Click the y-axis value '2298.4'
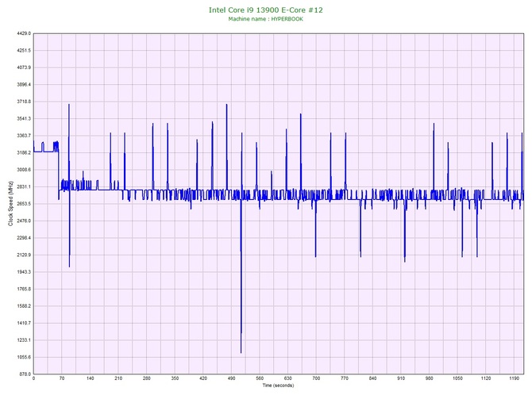The width and height of the screenshot is (532, 399). click(24, 238)
